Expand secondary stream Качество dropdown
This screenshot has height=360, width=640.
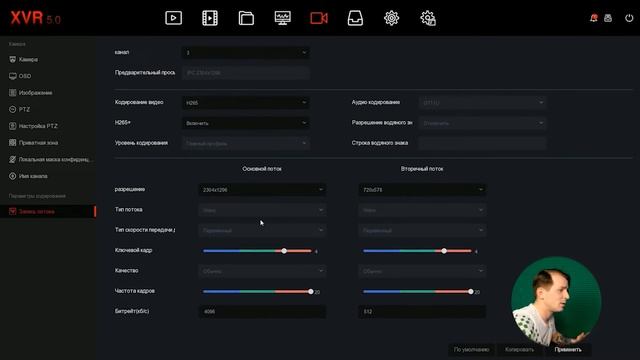click(422, 271)
